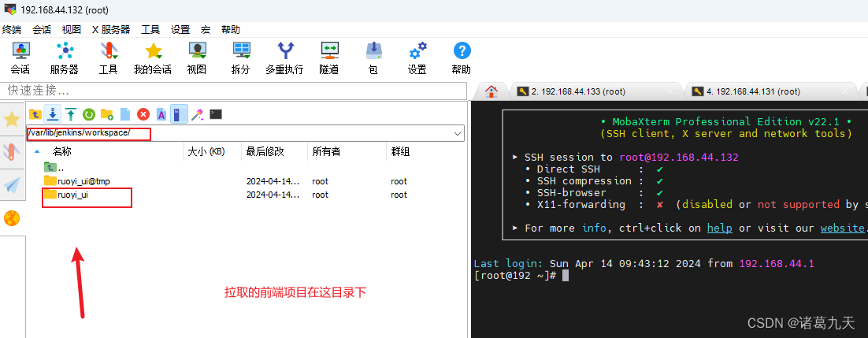The image size is (868, 338).
Task: Open the star favorites sidebar tab
Action: tap(12, 119)
